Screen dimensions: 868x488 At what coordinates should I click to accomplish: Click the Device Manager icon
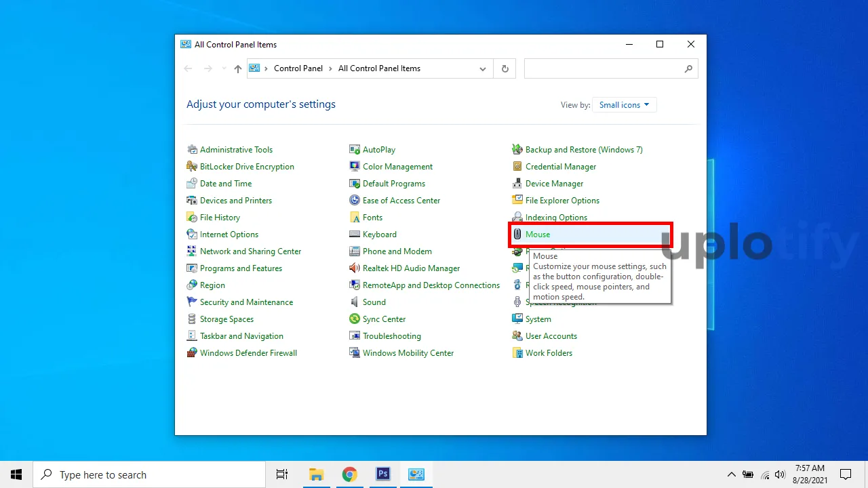517,184
